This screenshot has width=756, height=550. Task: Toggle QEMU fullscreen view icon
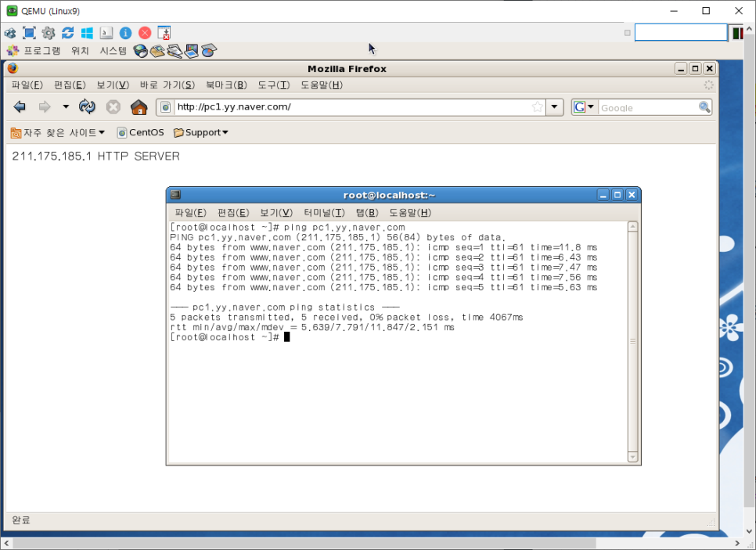[x=30, y=33]
